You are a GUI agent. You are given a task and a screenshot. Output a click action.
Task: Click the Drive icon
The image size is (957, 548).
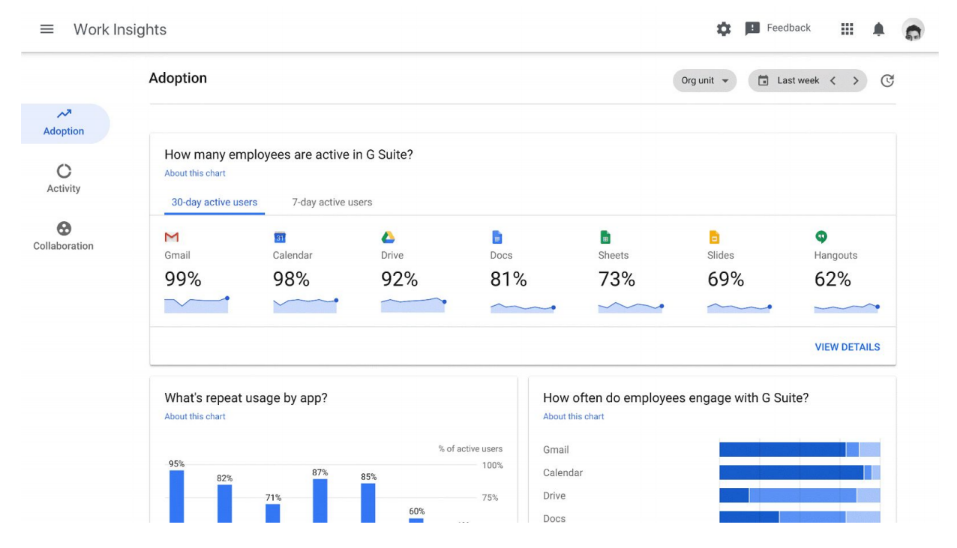pyautogui.click(x=388, y=237)
